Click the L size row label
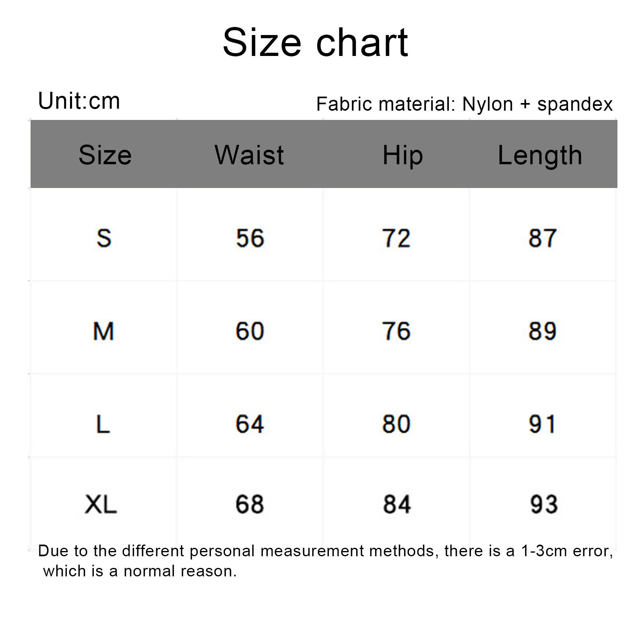 pyautogui.click(x=103, y=424)
